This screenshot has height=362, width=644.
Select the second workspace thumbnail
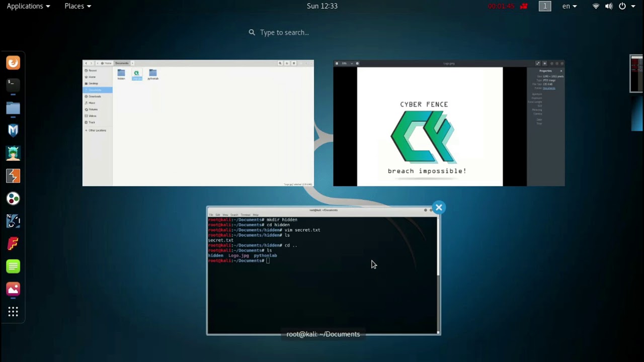(637, 113)
